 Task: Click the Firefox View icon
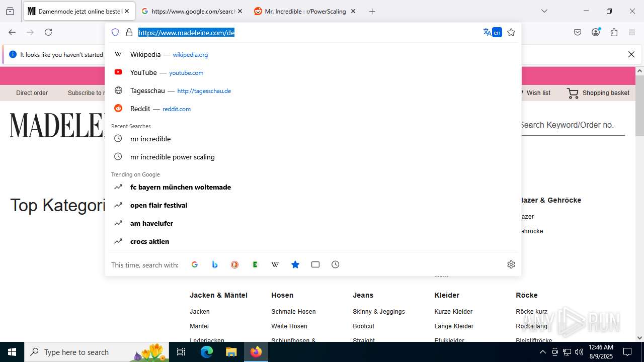10,11
